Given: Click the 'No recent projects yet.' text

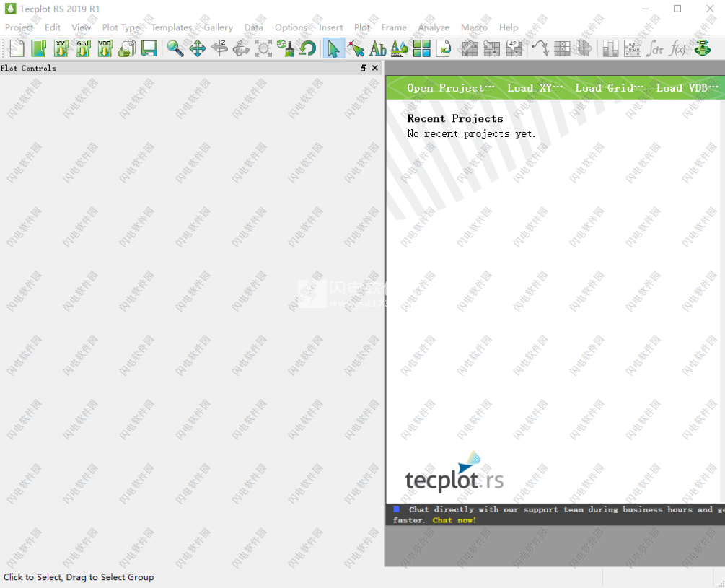Looking at the screenshot, I should pyautogui.click(x=471, y=133).
